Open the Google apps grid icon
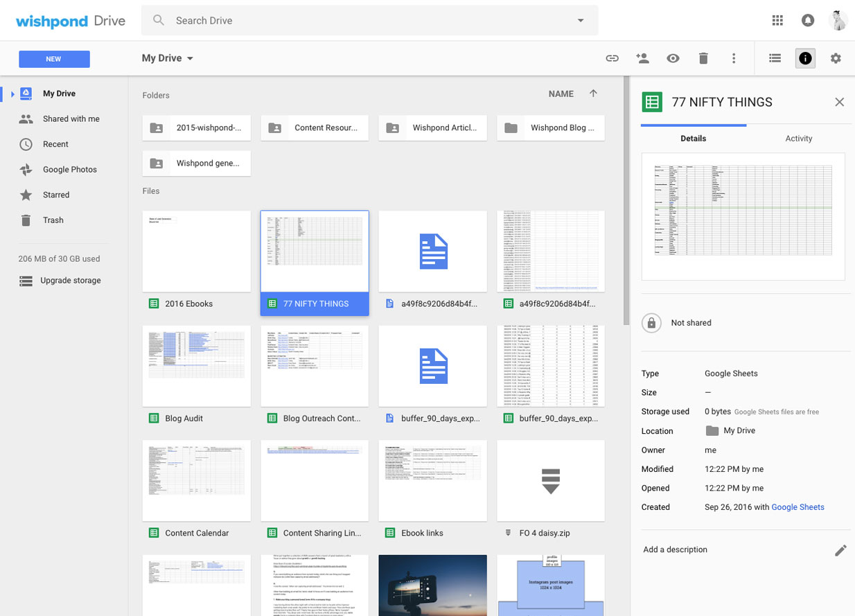The width and height of the screenshot is (855, 616). pyautogui.click(x=777, y=21)
